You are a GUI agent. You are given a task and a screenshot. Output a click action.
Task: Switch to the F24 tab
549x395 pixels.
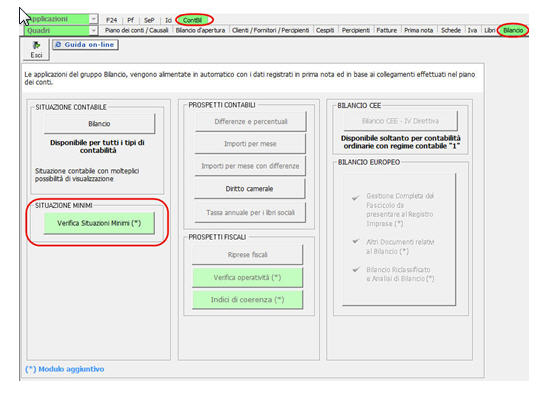(111, 20)
